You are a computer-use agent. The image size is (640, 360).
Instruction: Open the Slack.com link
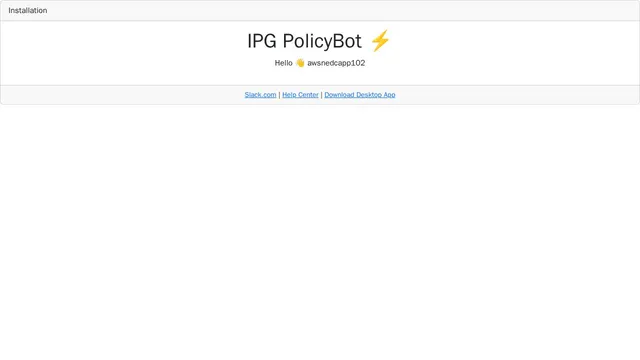tap(260, 95)
